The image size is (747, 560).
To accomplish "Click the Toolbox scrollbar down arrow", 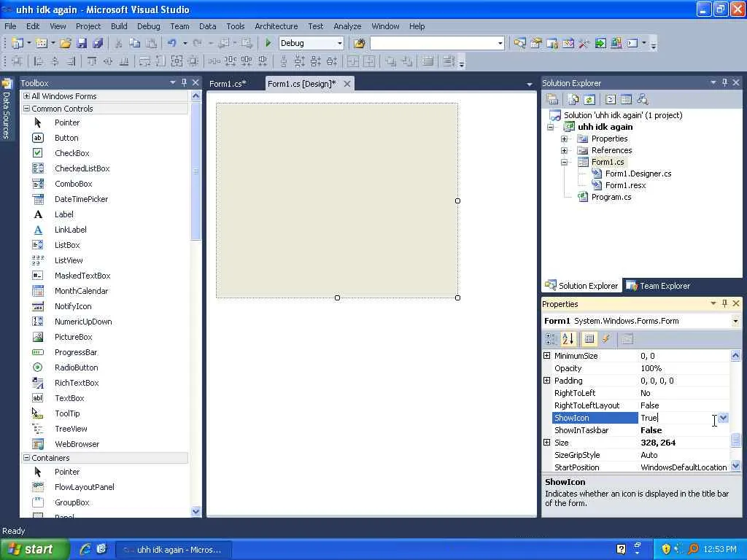I will point(196,511).
